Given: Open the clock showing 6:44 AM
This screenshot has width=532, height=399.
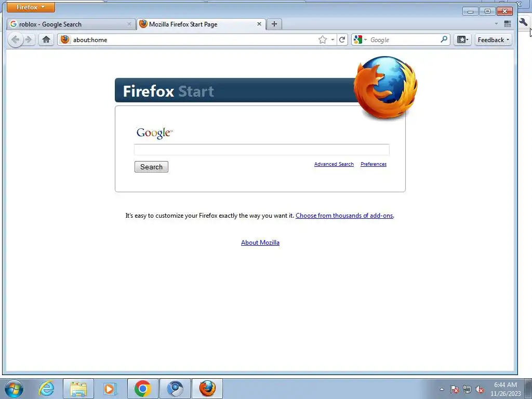Looking at the screenshot, I should click(x=505, y=389).
